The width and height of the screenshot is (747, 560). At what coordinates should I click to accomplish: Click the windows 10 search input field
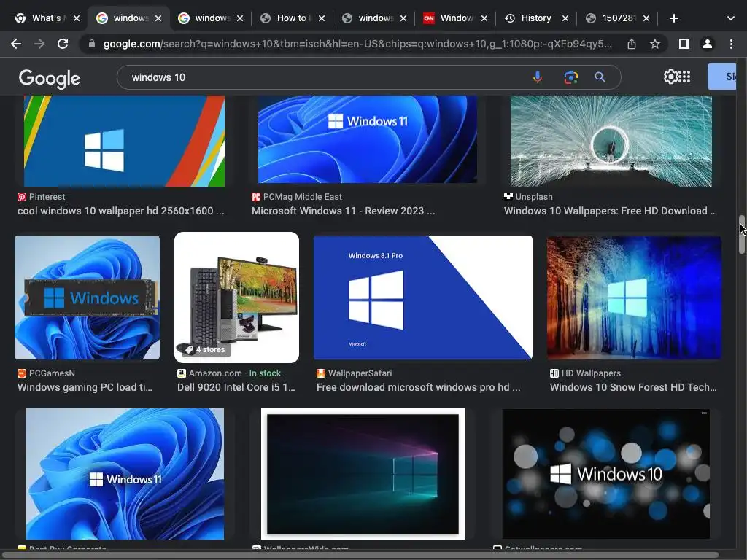click(324, 77)
